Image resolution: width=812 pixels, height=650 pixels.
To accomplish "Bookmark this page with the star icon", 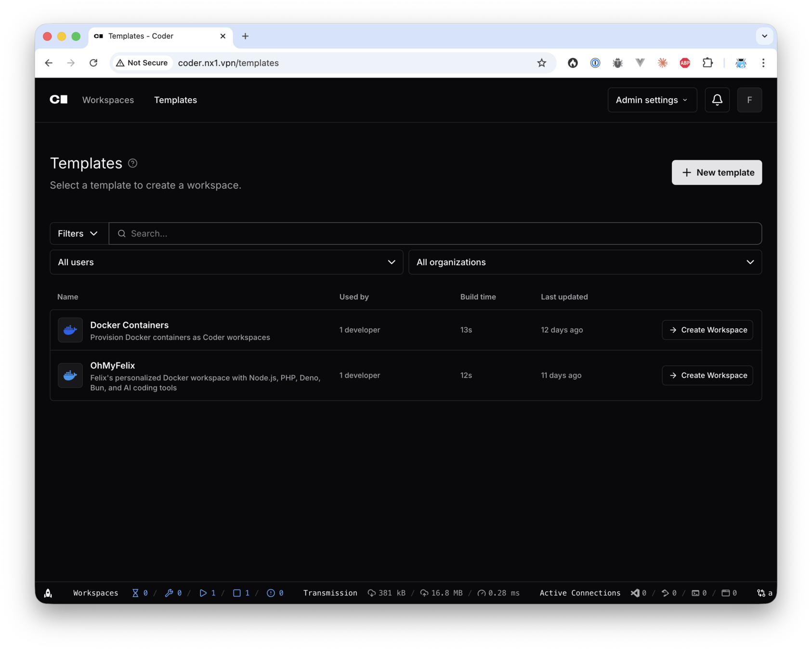I will pyautogui.click(x=542, y=63).
